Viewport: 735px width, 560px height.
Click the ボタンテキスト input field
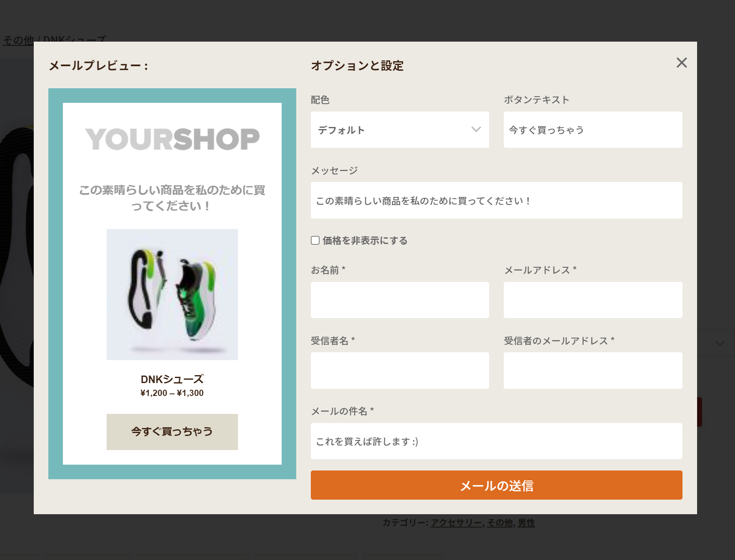point(593,129)
